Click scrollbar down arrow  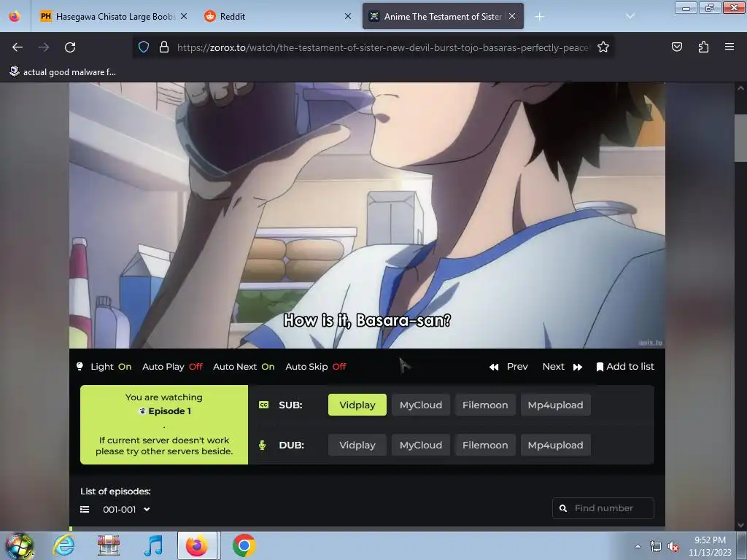tap(740, 525)
